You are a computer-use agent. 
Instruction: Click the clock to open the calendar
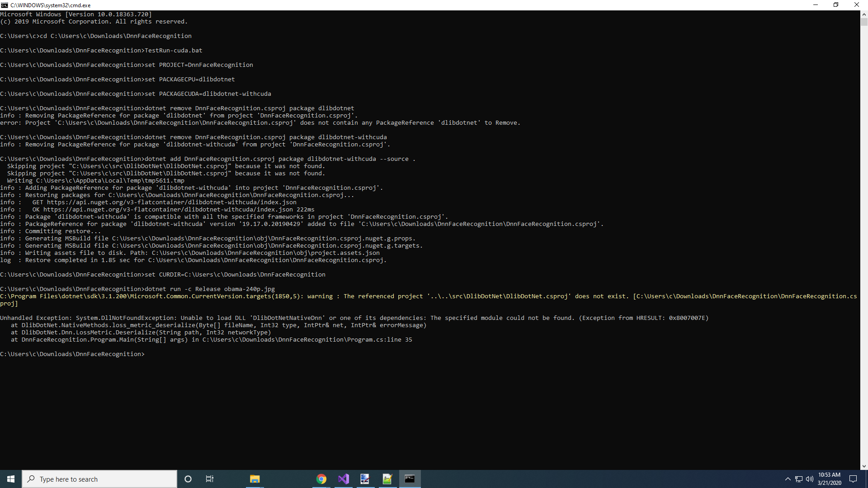829,478
